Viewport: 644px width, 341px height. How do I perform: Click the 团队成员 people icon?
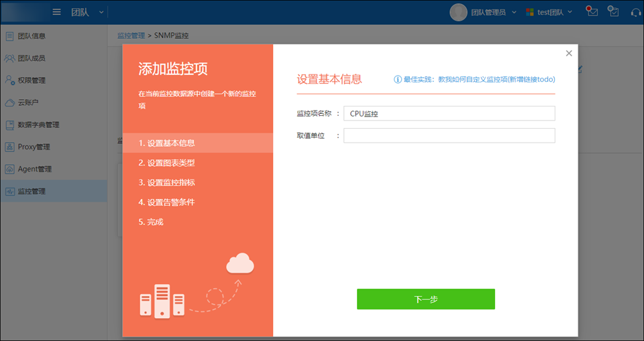point(9,58)
